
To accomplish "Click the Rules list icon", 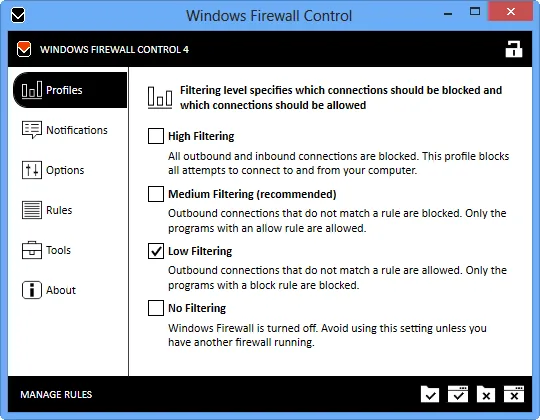I will pyautogui.click(x=32, y=210).
